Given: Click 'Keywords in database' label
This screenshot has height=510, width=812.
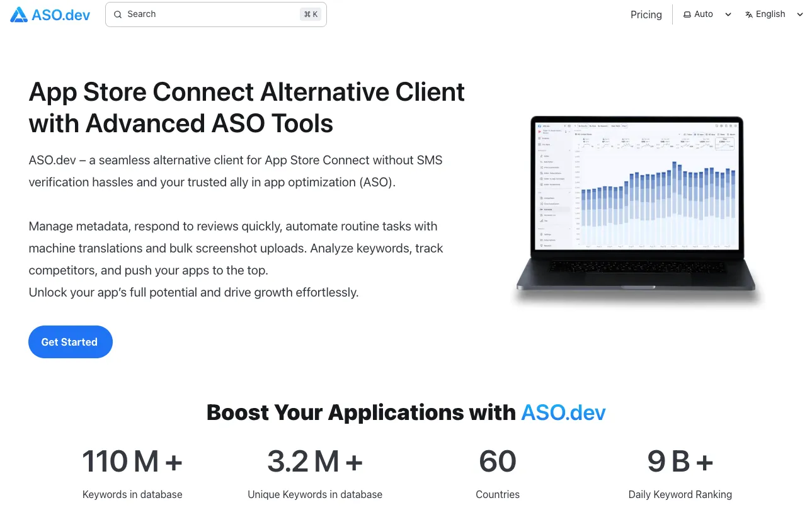Looking at the screenshot, I should tap(132, 494).
